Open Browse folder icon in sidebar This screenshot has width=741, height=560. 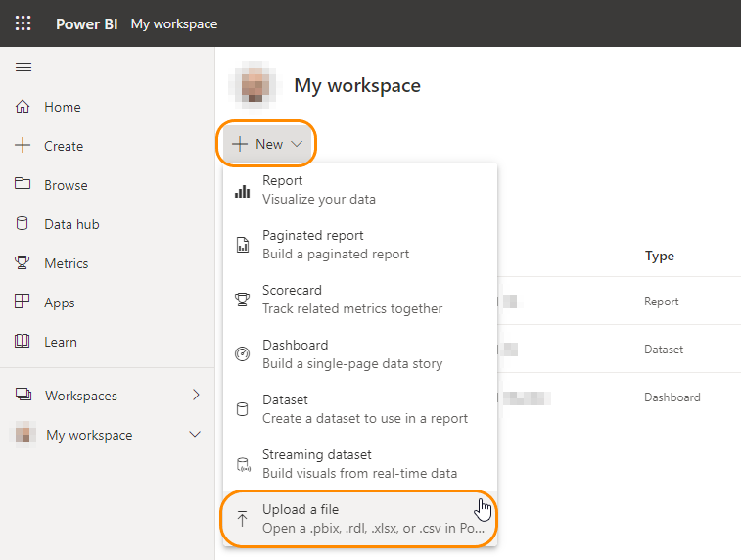[23, 185]
